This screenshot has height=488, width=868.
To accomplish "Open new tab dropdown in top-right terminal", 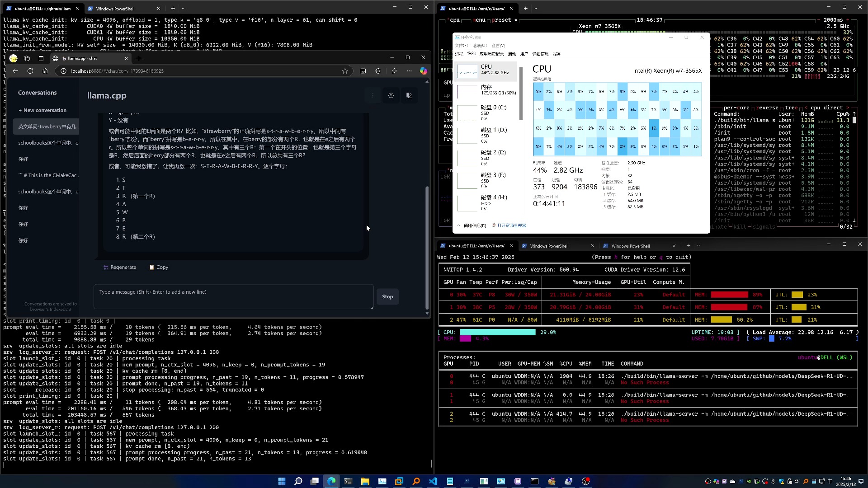I will (x=536, y=8).
